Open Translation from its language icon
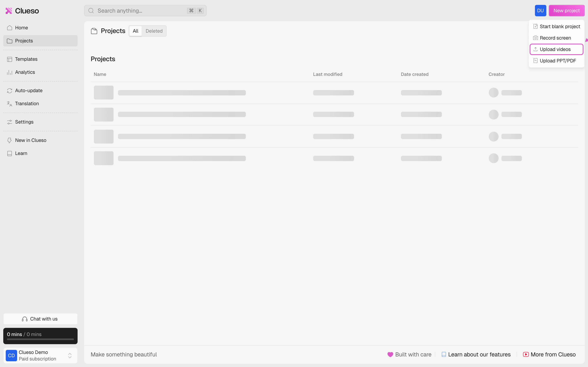588x367 pixels. point(9,104)
